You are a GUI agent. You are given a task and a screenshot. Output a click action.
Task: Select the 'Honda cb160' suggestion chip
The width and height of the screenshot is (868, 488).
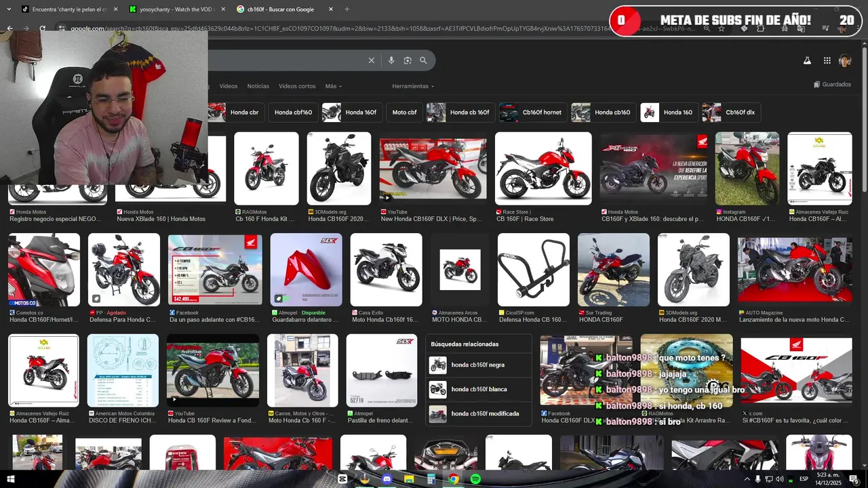tap(604, 113)
